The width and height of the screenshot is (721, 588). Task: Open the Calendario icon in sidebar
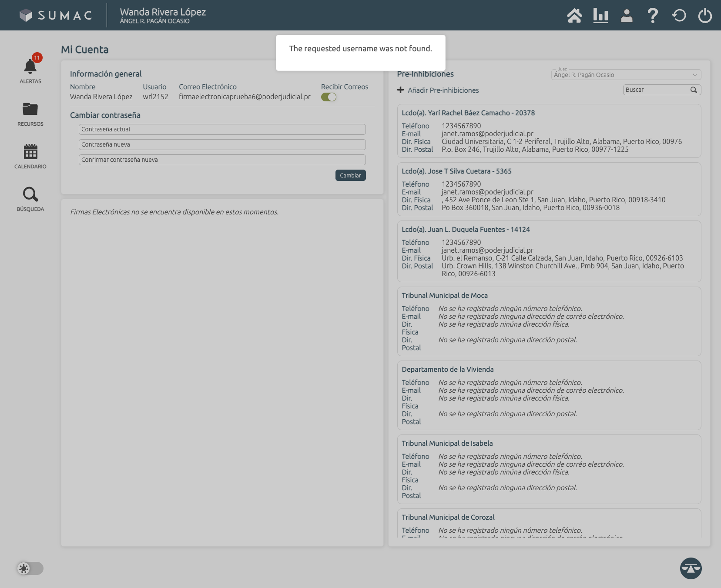tap(30, 152)
